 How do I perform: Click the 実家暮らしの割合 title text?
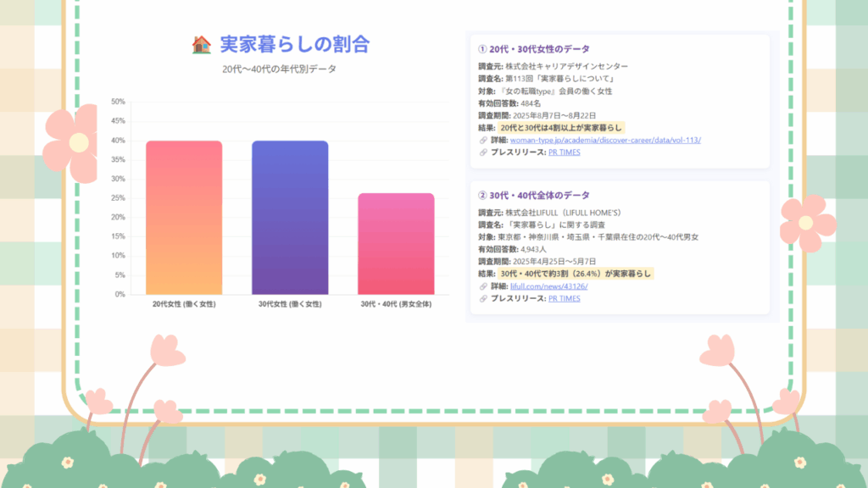[x=294, y=45]
